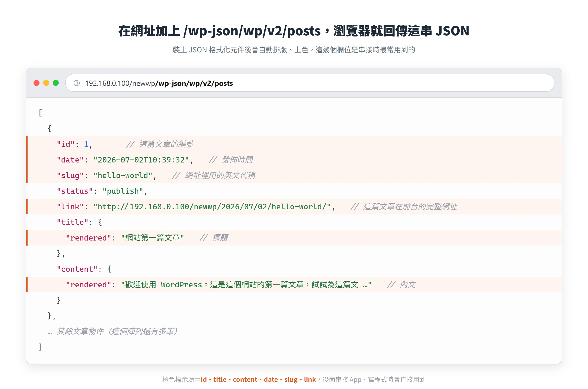The image size is (588, 389).
Task: Select the "hello-world" slug value
Action: (x=123, y=175)
